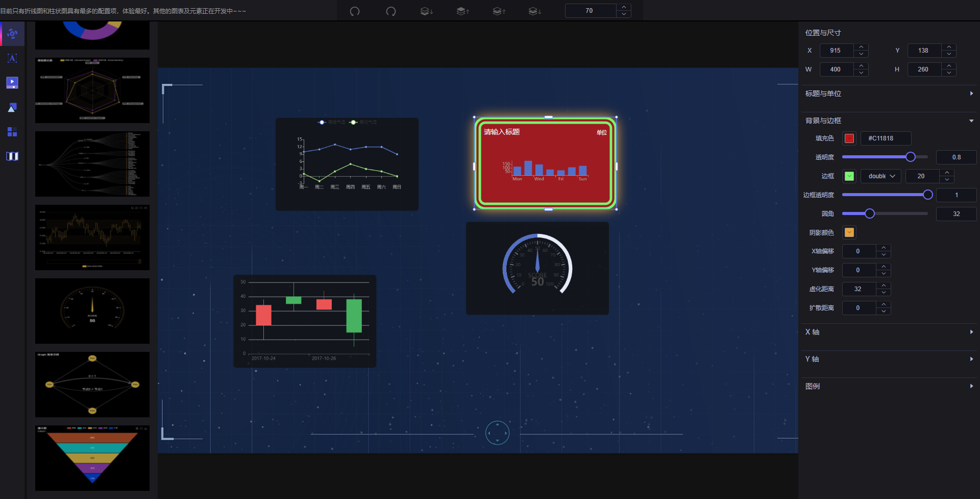Screen dimensions: 980x499
Task: Open the text elements category in sidebar
Action: point(12,58)
